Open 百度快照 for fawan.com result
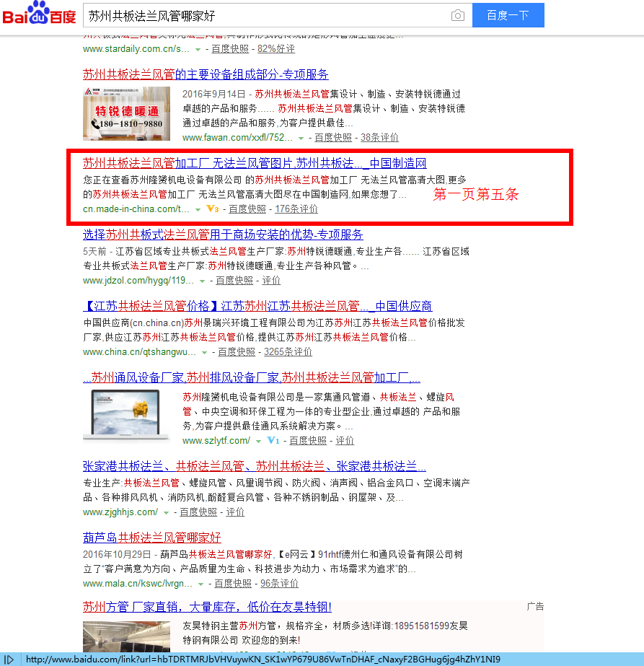 click(x=333, y=138)
